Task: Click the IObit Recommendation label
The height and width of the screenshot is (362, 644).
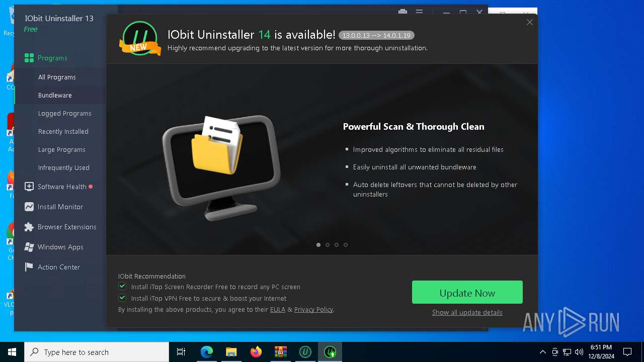Action: coord(152,276)
